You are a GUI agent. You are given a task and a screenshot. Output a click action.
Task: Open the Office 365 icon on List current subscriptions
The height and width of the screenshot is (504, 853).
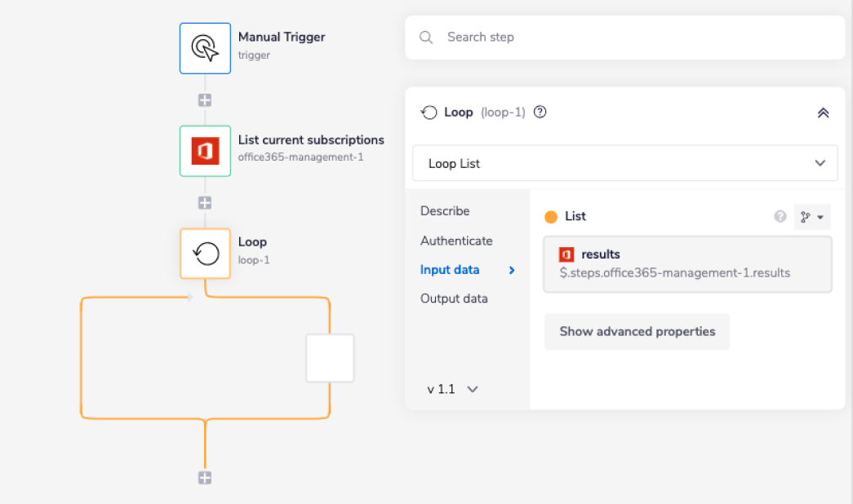tap(205, 151)
